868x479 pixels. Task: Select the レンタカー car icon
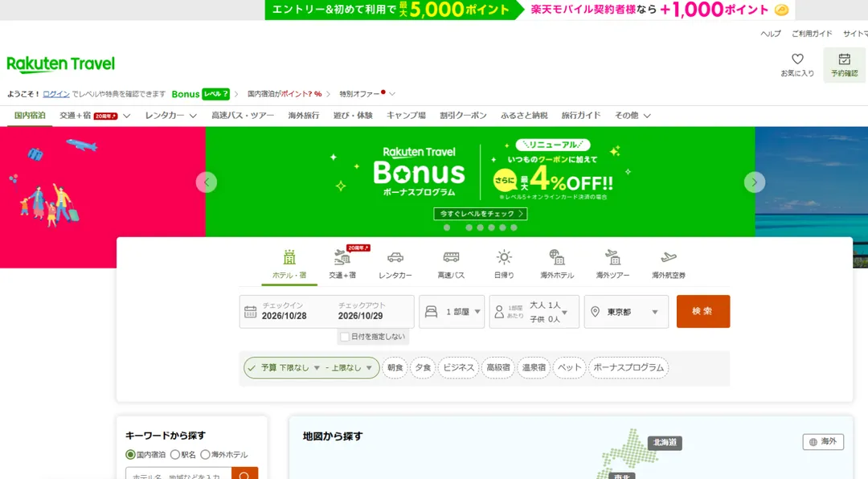click(x=395, y=257)
